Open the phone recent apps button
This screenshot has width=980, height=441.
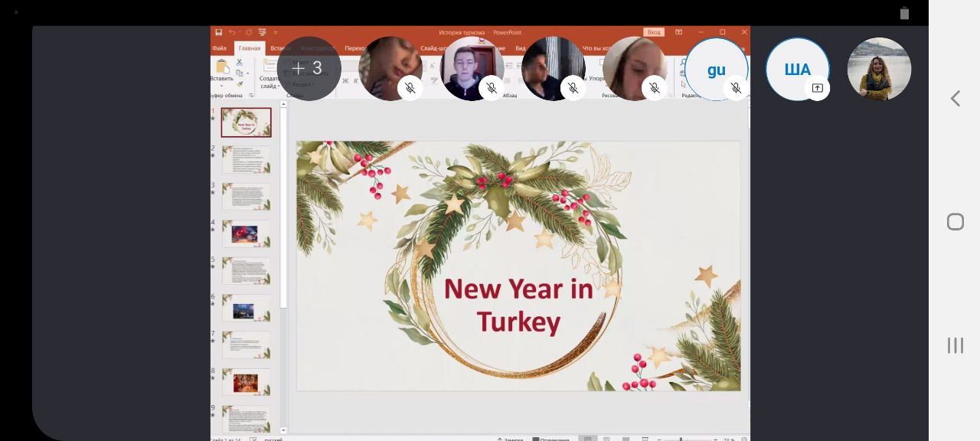click(x=955, y=345)
